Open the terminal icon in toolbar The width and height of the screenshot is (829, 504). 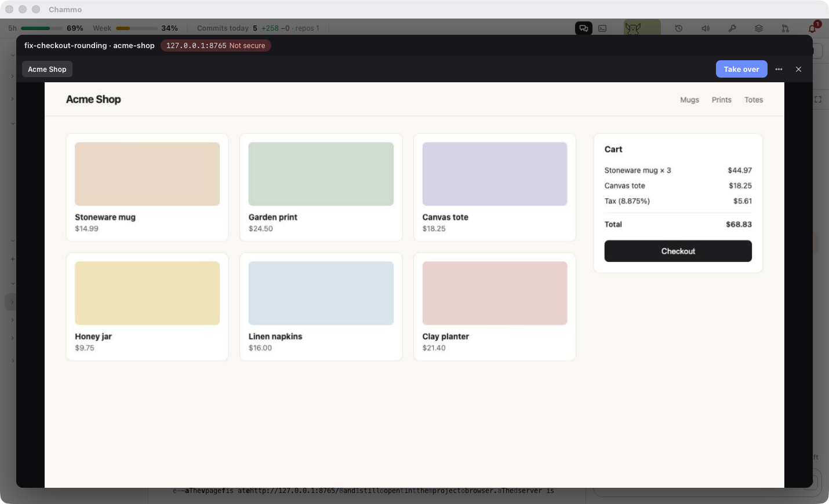tap(602, 28)
